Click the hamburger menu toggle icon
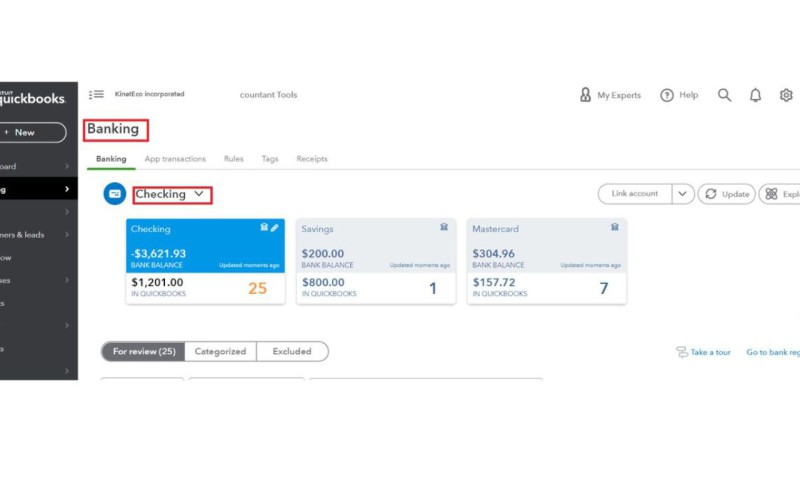Image resolution: width=800 pixels, height=481 pixels. click(x=96, y=94)
